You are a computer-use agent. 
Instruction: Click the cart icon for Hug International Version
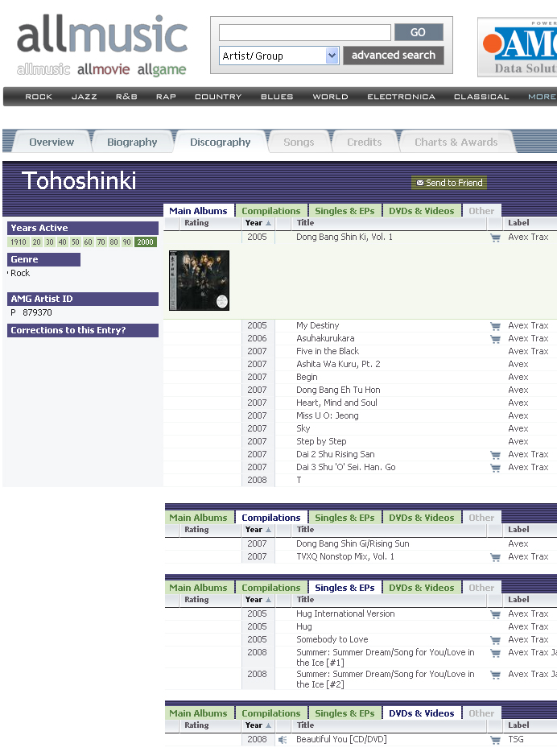point(495,614)
